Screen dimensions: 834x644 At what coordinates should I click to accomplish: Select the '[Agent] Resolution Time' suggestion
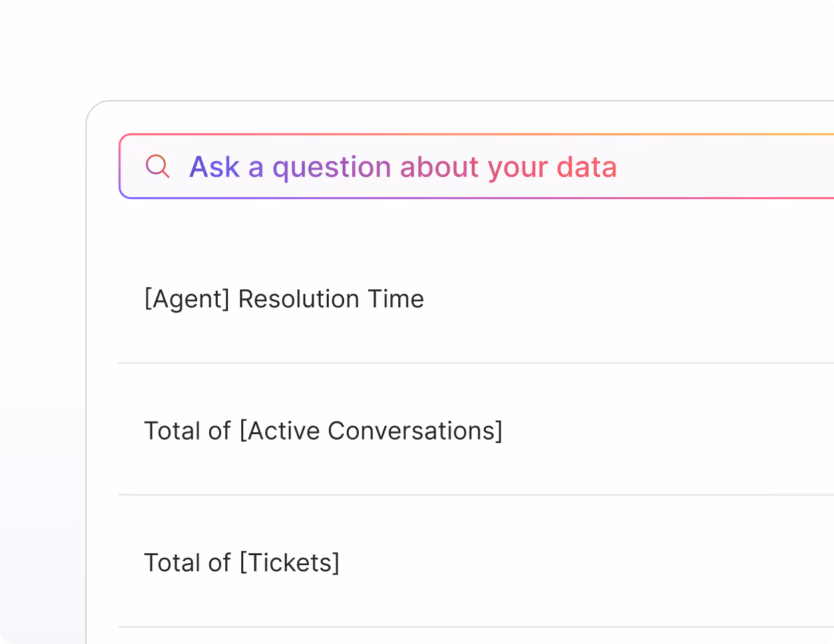[x=284, y=299]
